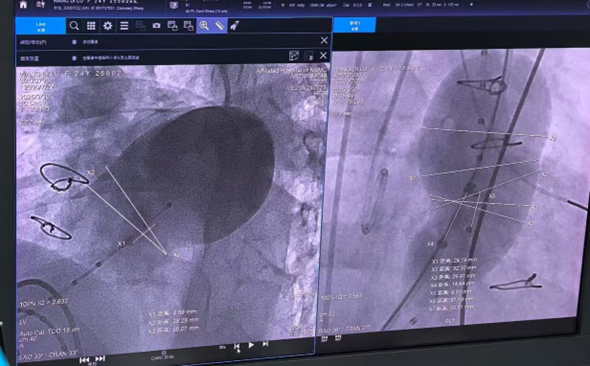
Task: Click the first copy-image window icon
Action: tap(172, 26)
